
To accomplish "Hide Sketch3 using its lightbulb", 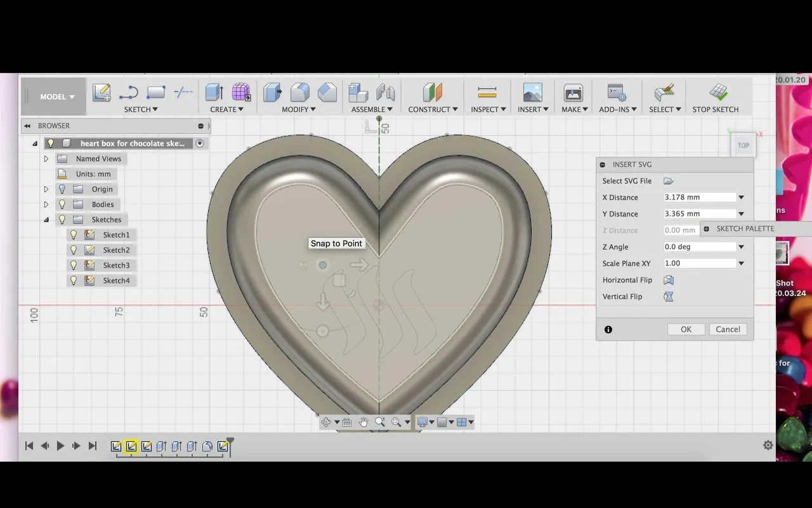I will pos(74,265).
